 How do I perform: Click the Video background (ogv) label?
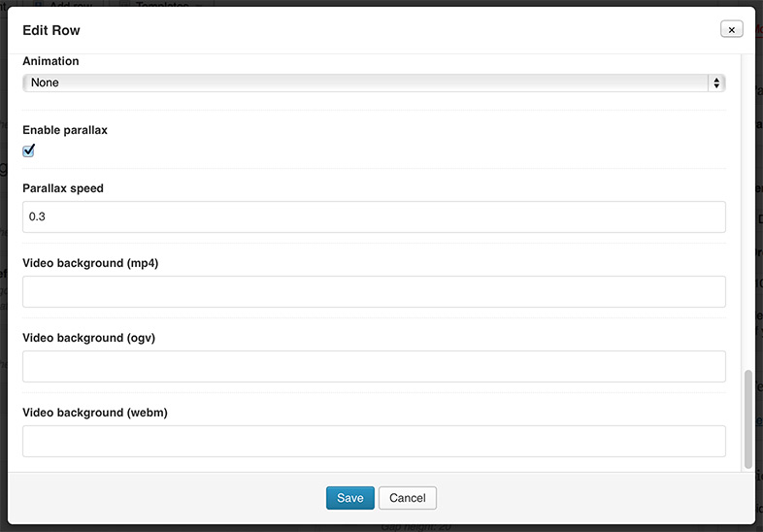[x=88, y=338]
